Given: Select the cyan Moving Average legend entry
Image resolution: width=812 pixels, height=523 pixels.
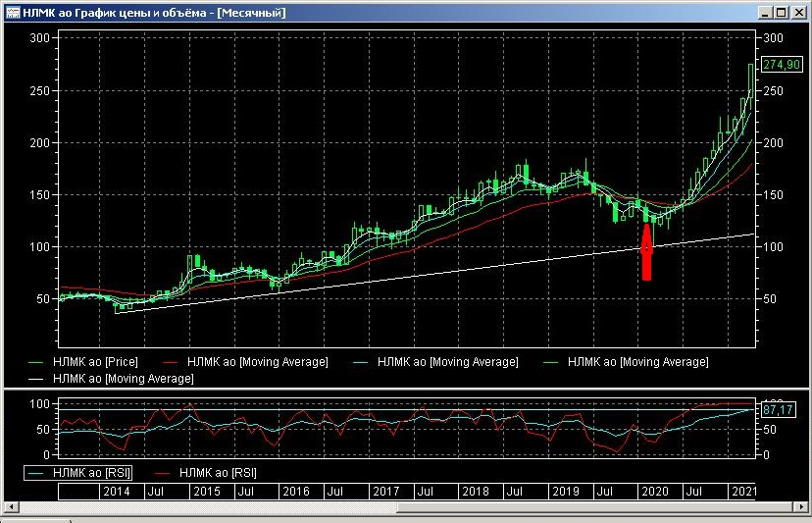Looking at the screenshot, I should [435, 362].
